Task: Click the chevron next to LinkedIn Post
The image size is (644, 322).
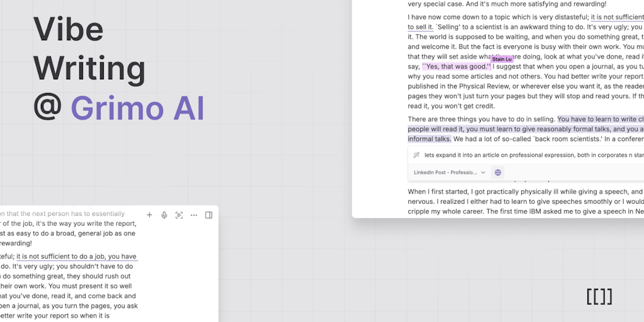Action: (483, 172)
